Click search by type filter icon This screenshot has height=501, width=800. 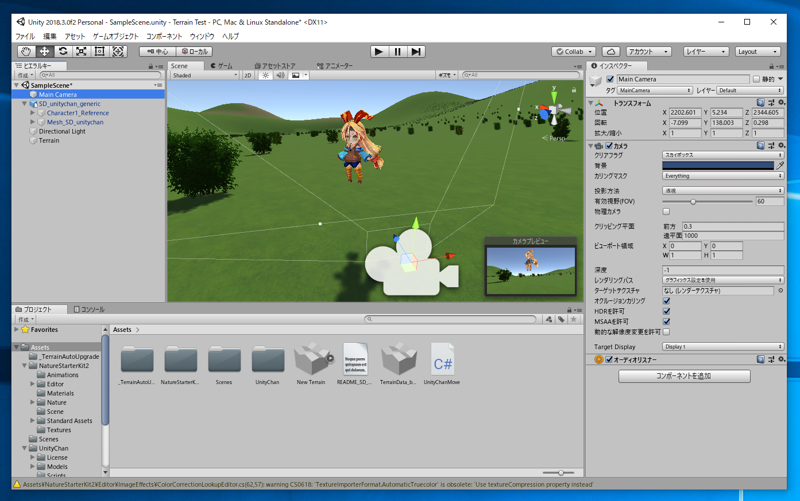pyautogui.click(x=548, y=319)
